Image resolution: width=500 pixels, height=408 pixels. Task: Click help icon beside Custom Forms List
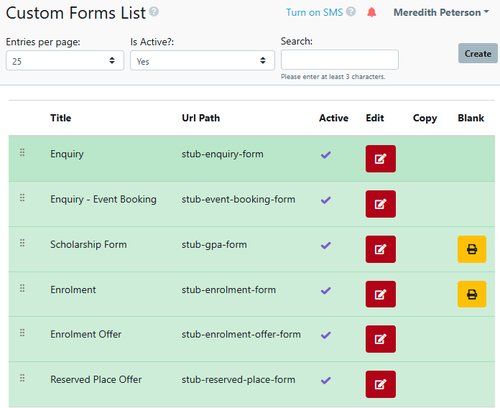[x=154, y=12]
